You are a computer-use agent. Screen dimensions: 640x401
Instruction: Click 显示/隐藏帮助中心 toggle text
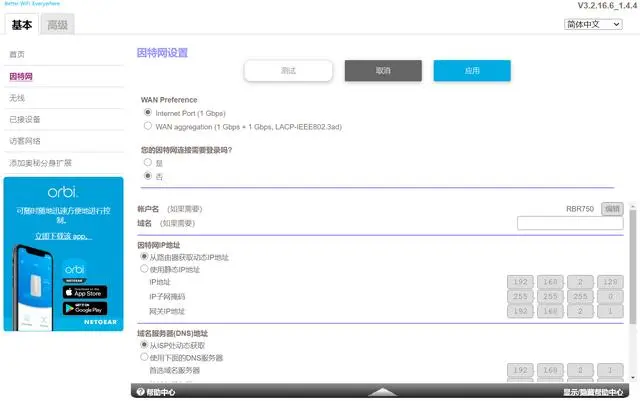[593, 392]
